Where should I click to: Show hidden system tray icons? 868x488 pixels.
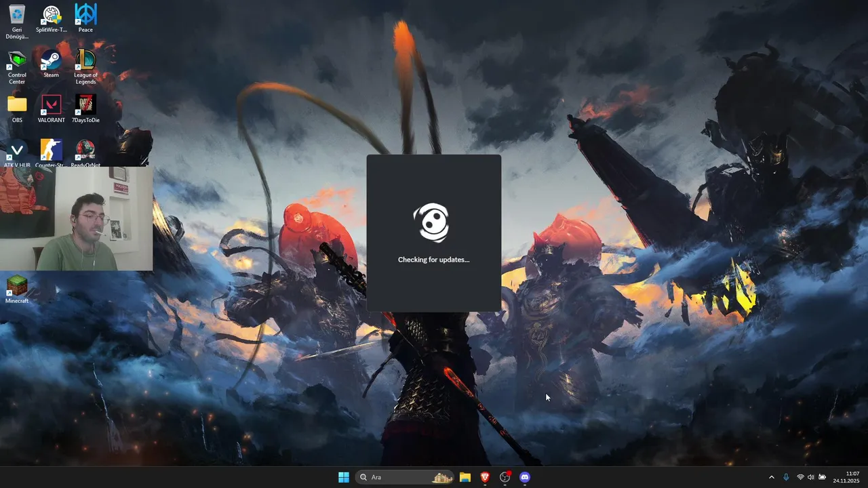(x=771, y=477)
